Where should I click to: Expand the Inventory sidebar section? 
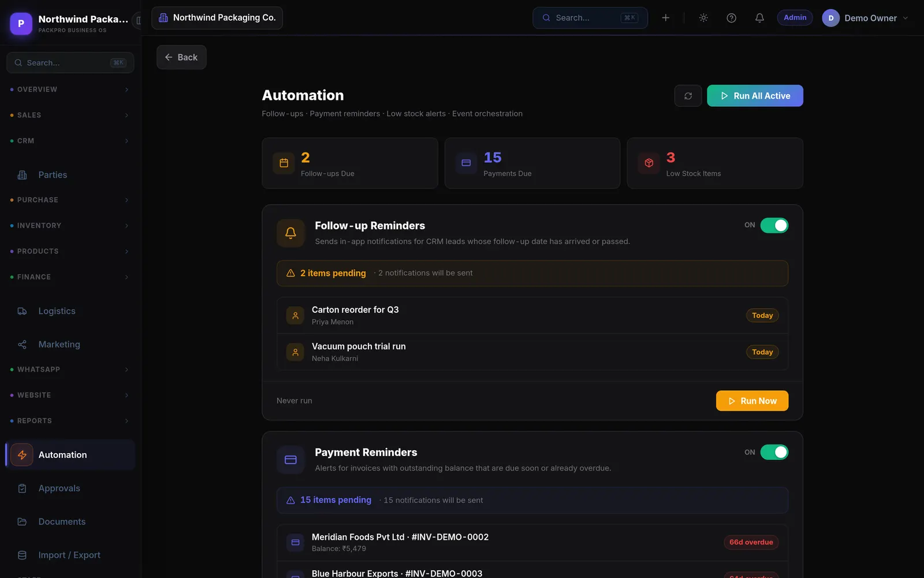pos(69,225)
